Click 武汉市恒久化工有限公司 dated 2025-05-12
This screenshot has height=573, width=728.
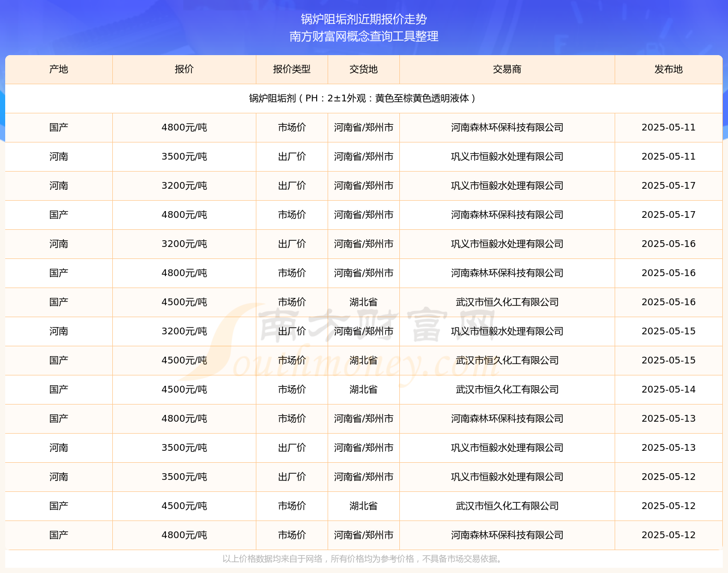coord(507,506)
